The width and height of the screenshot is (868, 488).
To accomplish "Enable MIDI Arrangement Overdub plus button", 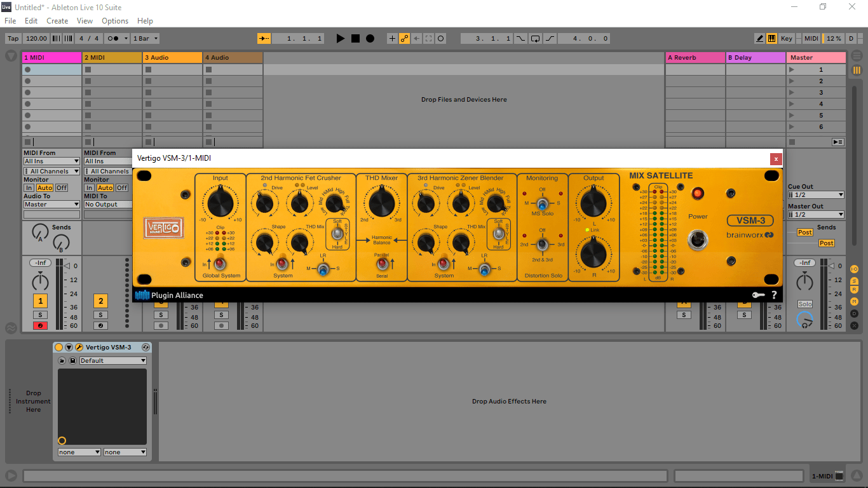I will pos(392,39).
